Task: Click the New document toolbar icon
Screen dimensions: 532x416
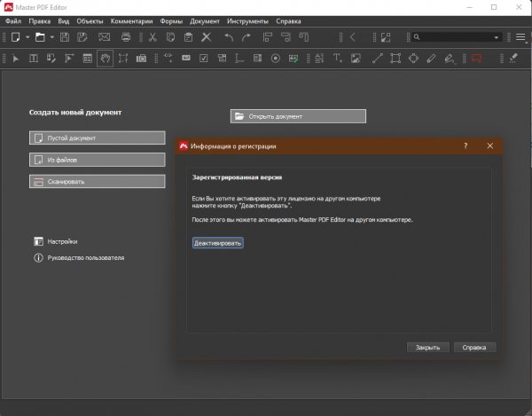Action: [x=16, y=37]
